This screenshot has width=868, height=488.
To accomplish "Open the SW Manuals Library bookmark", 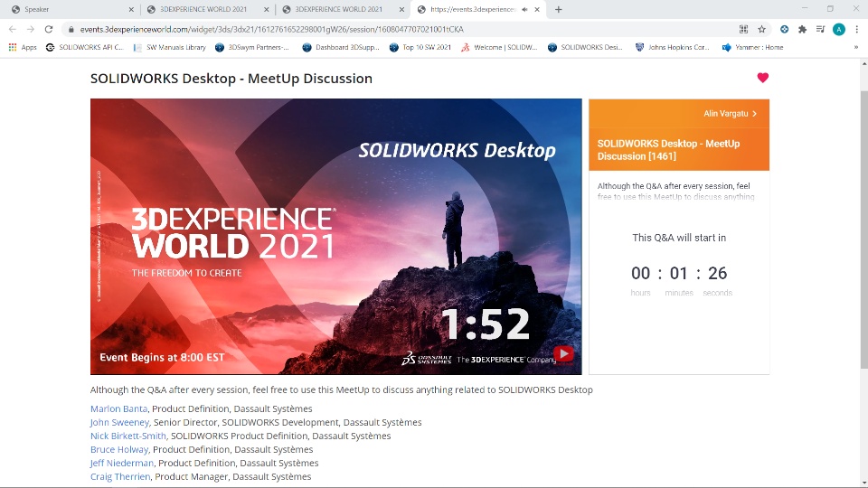I will tap(170, 48).
